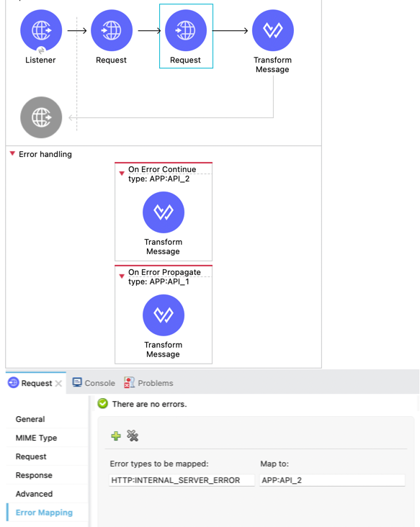The height and width of the screenshot is (527, 420).
Task: Switch to the Problems tab
Action: 148,383
